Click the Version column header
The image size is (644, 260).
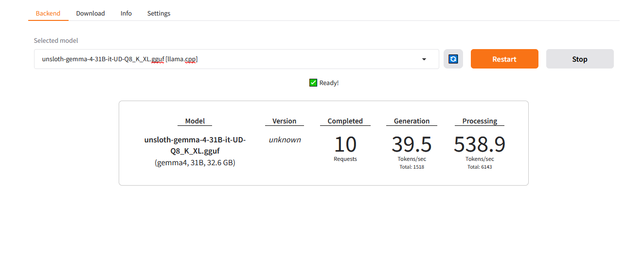(284, 121)
